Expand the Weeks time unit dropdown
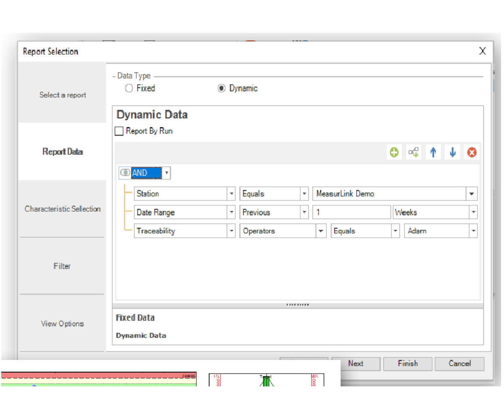Viewport: 504px width, 420px height. (473, 213)
